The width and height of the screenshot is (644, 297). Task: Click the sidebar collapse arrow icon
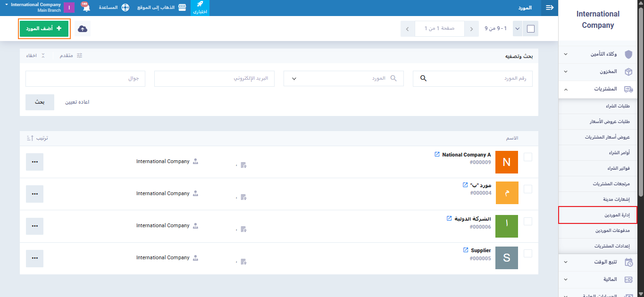click(549, 8)
